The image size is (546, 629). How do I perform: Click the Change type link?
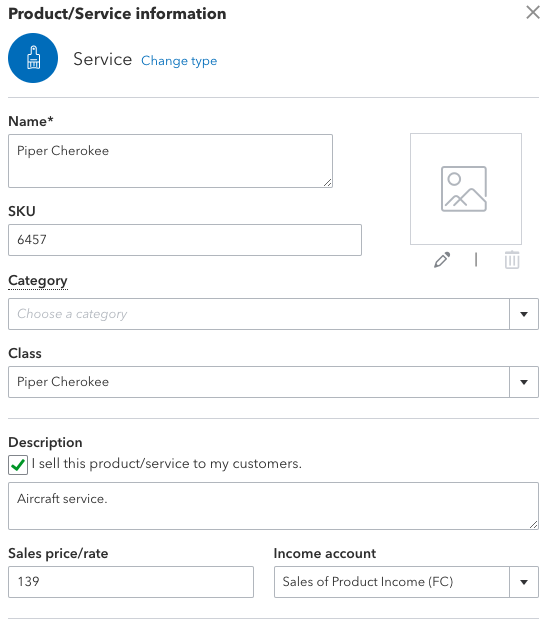click(179, 61)
